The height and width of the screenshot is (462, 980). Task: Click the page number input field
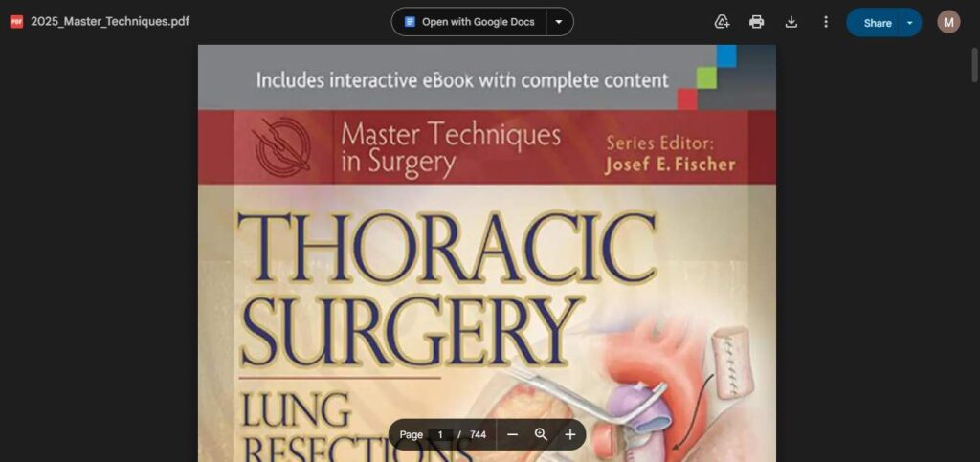click(x=440, y=434)
